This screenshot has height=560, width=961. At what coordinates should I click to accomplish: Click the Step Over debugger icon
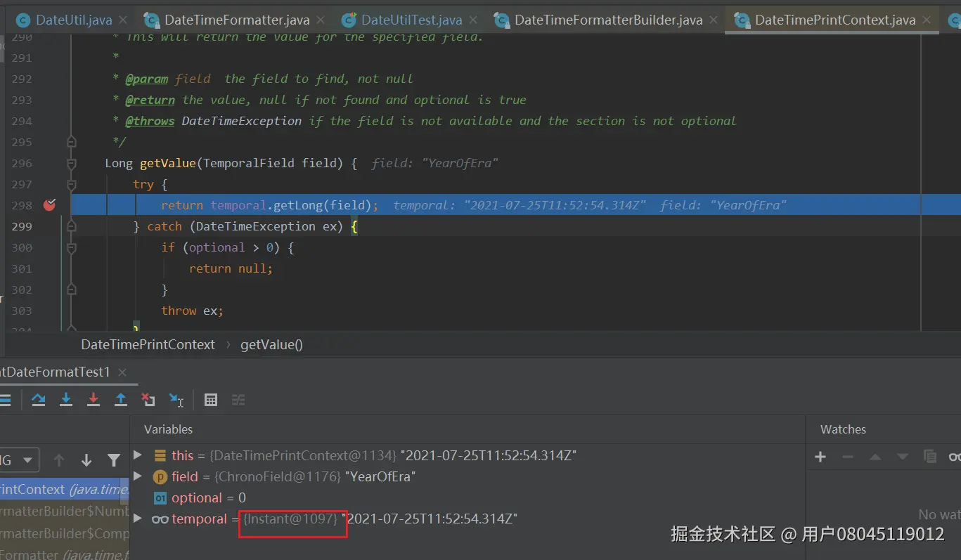click(39, 400)
